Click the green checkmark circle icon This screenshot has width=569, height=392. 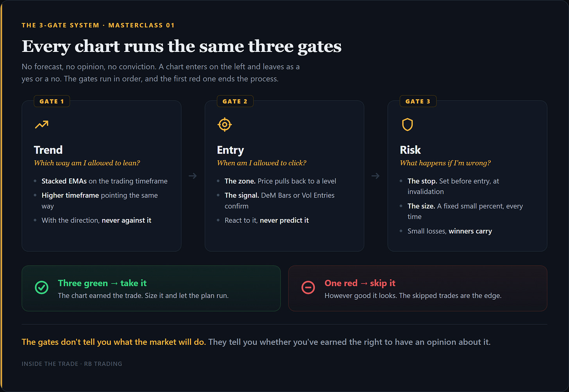[41, 288]
